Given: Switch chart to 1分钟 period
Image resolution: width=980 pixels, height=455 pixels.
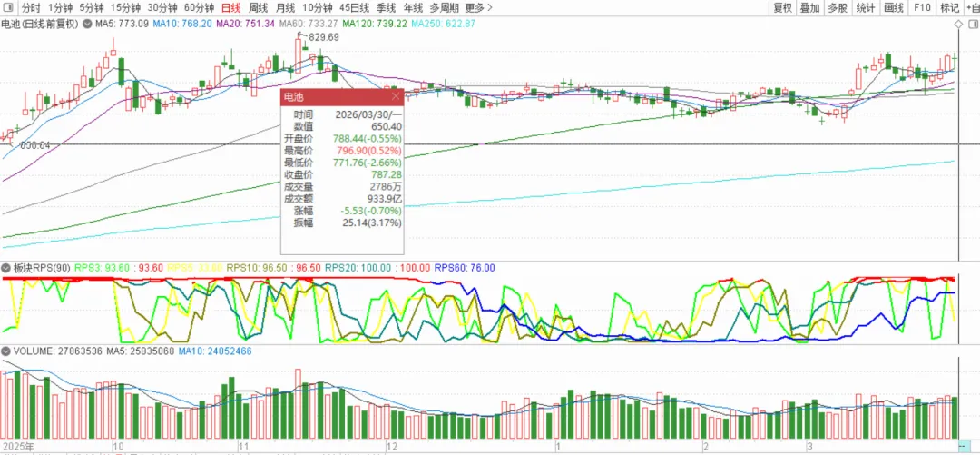Looking at the screenshot, I should point(60,8).
